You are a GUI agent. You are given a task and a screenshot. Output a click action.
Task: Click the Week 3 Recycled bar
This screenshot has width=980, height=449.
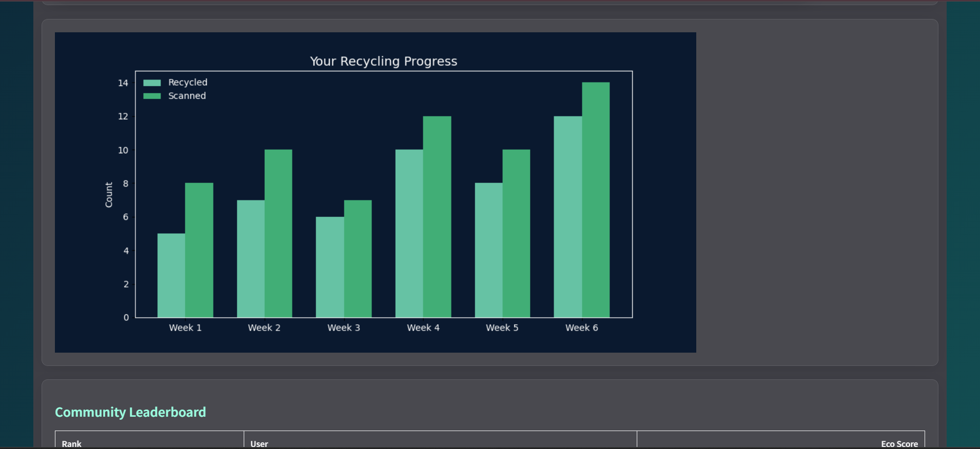[x=330, y=267]
